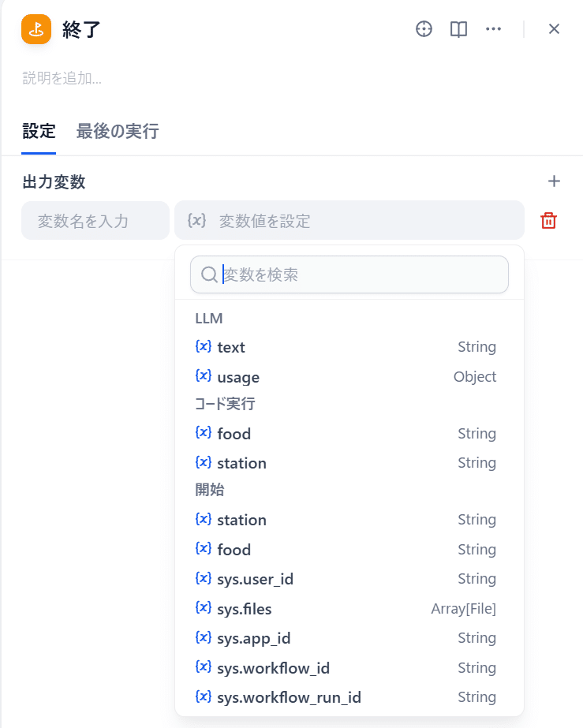583x728 pixels.
Task: Select food variable under コード実行
Action: (x=234, y=433)
